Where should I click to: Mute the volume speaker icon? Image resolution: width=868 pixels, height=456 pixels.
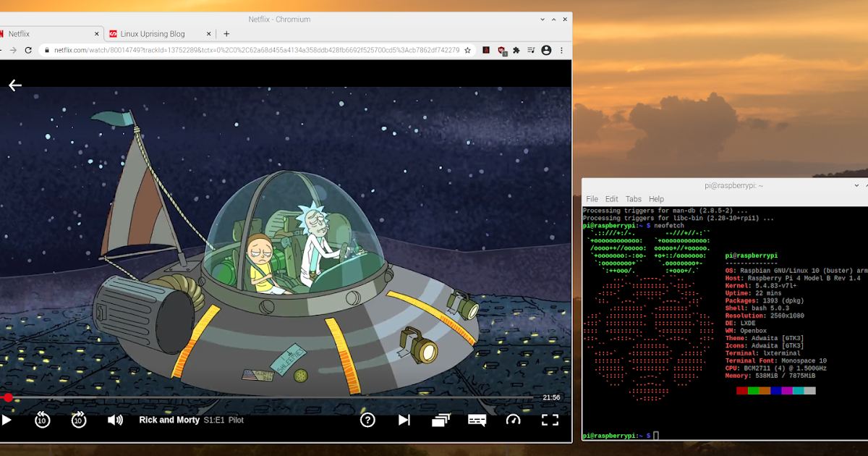pyautogui.click(x=115, y=420)
